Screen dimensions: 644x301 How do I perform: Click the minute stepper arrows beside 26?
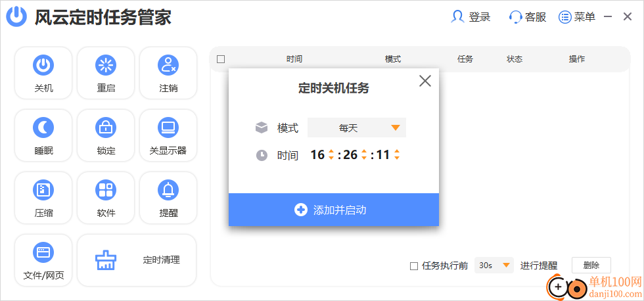tap(363, 155)
